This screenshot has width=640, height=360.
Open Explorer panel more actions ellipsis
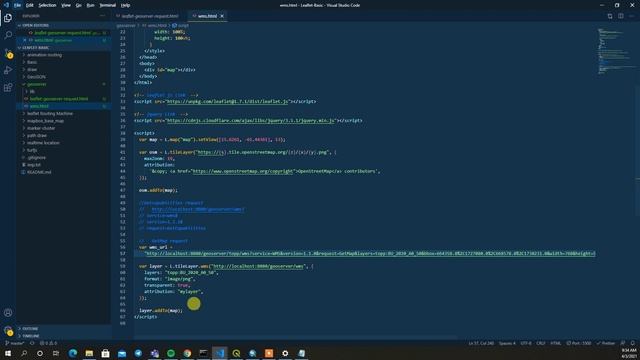click(x=102, y=16)
